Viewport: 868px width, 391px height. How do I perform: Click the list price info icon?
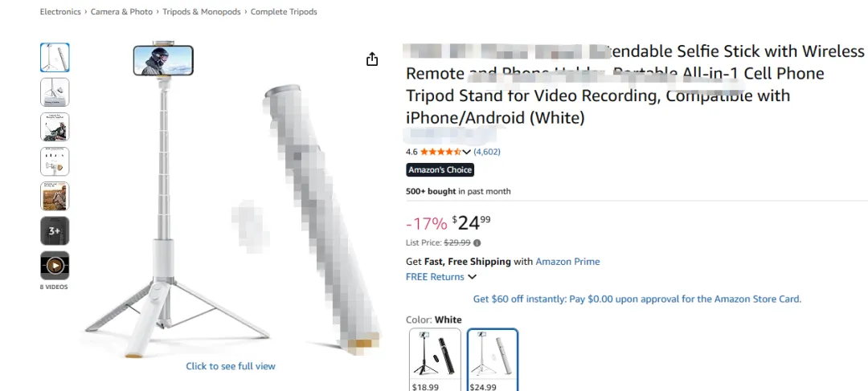coord(477,242)
